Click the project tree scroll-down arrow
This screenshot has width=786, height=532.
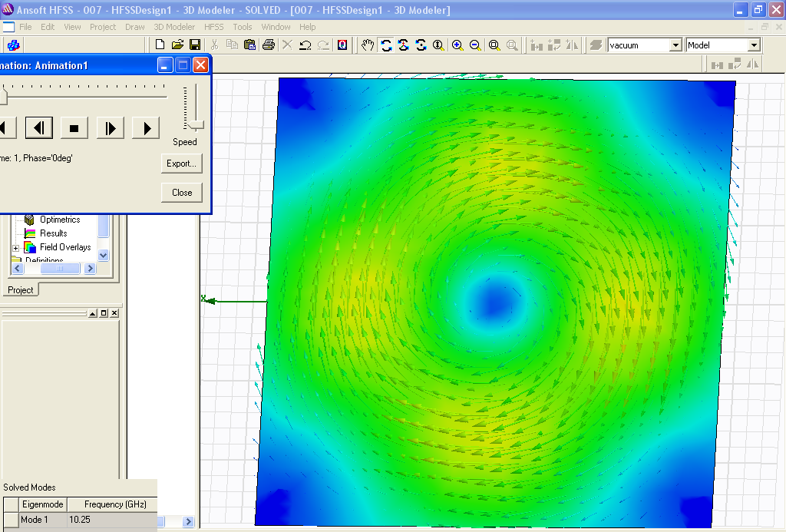point(104,255)
